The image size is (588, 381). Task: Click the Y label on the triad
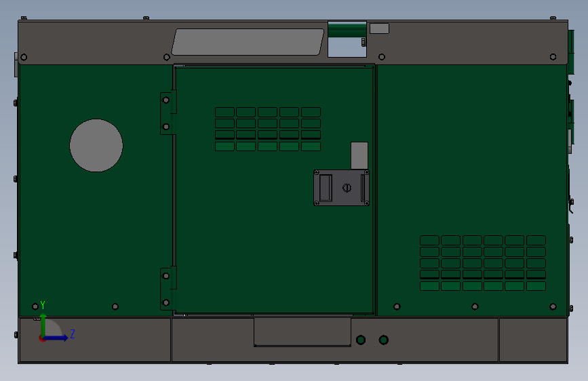point(43,305)
